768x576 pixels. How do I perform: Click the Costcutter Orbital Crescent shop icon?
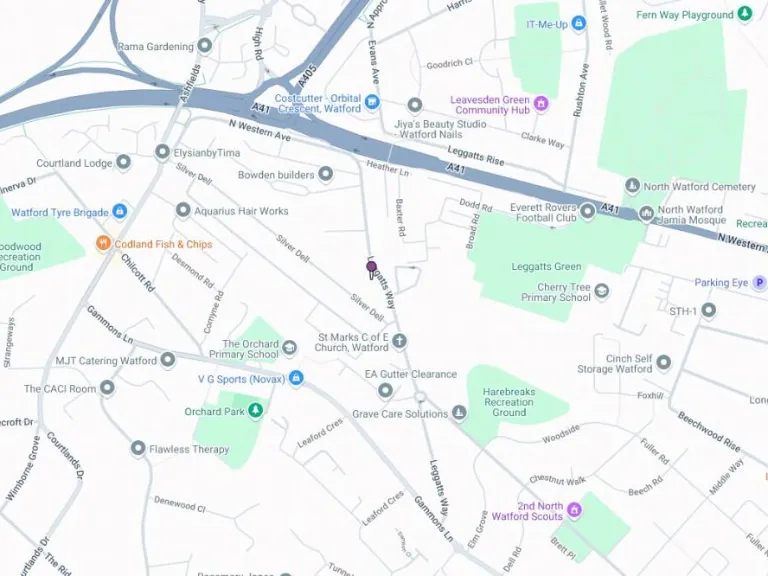372,102
